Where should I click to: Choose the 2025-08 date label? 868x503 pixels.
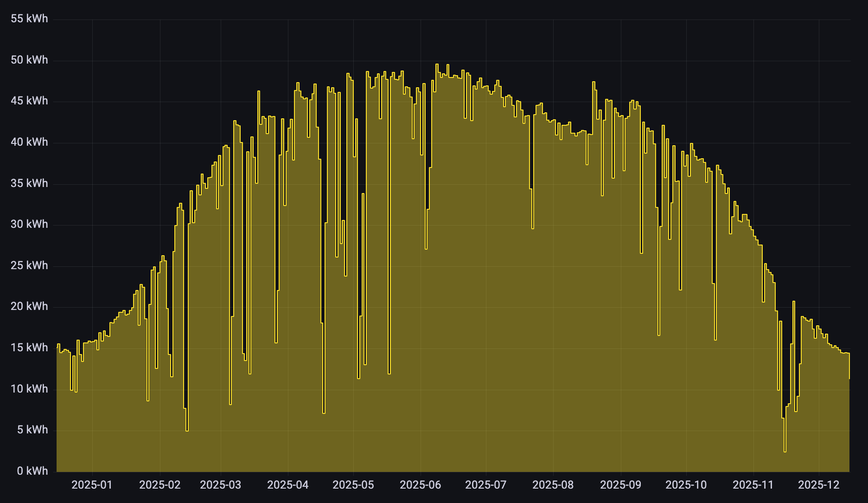click(x=553, y=485)
